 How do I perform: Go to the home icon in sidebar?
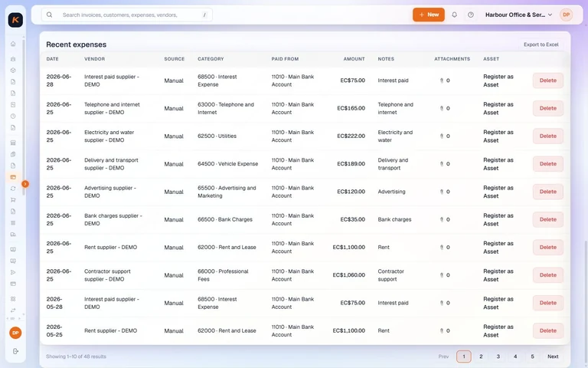coord(13,44)
